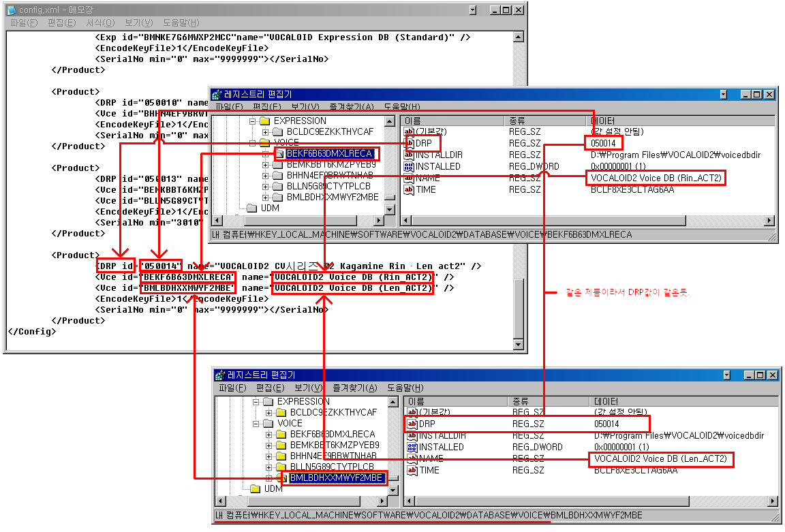The width and height of the screenshot is (785, 532).
Task: Collapse the EXPRESSION key in the Rin_ACT2 registry window
Action: click(253, 121)
